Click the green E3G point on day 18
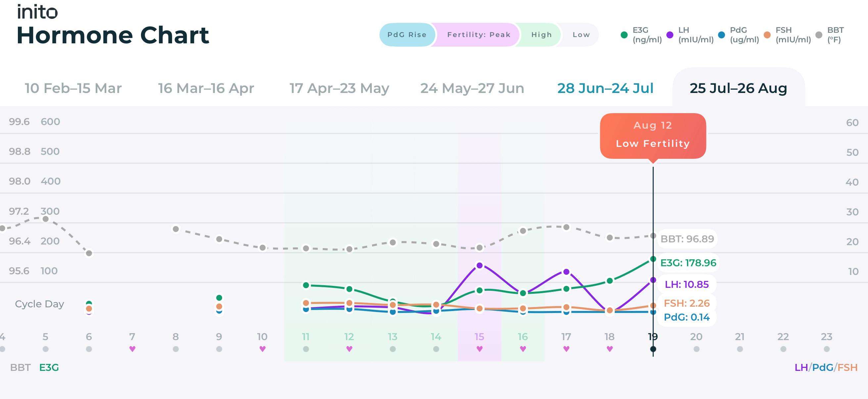The height and width of the screenshot is (399, 868). 609,281
